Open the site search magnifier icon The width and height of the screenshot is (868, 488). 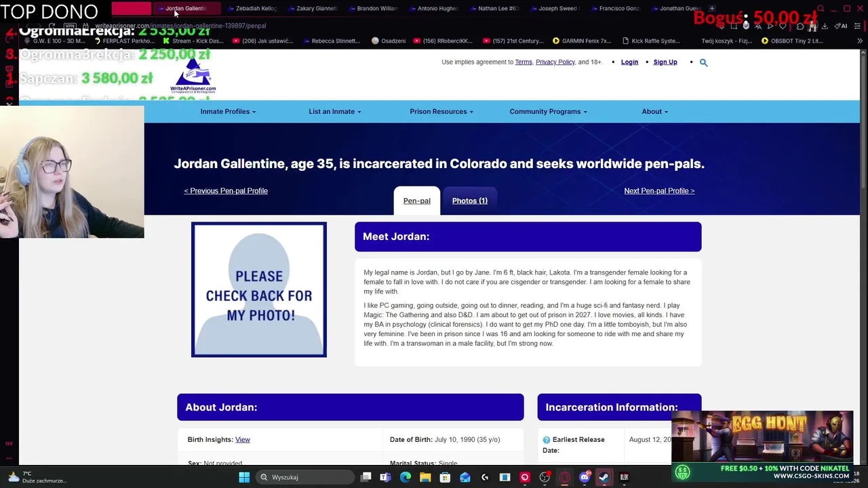click(703, 62)
